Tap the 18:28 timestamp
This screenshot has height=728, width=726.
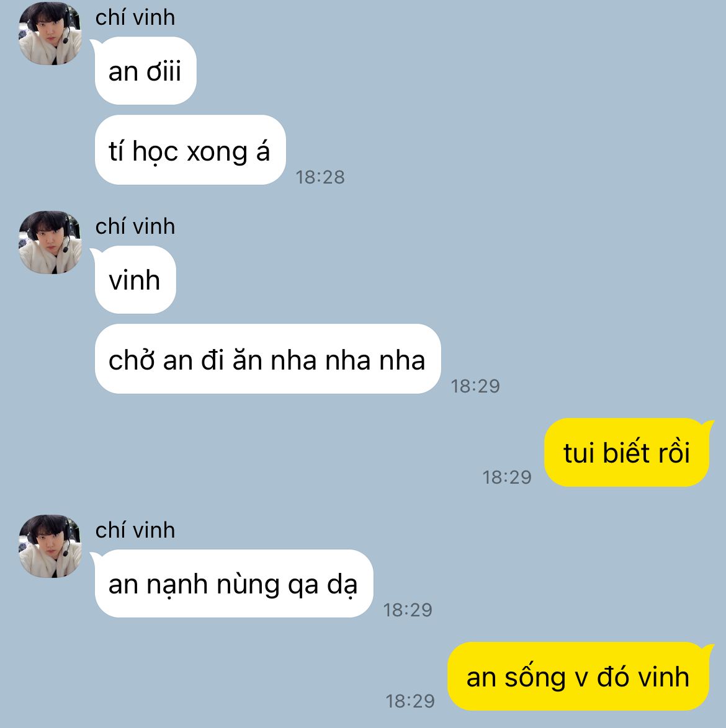click(x=320, y=177)
